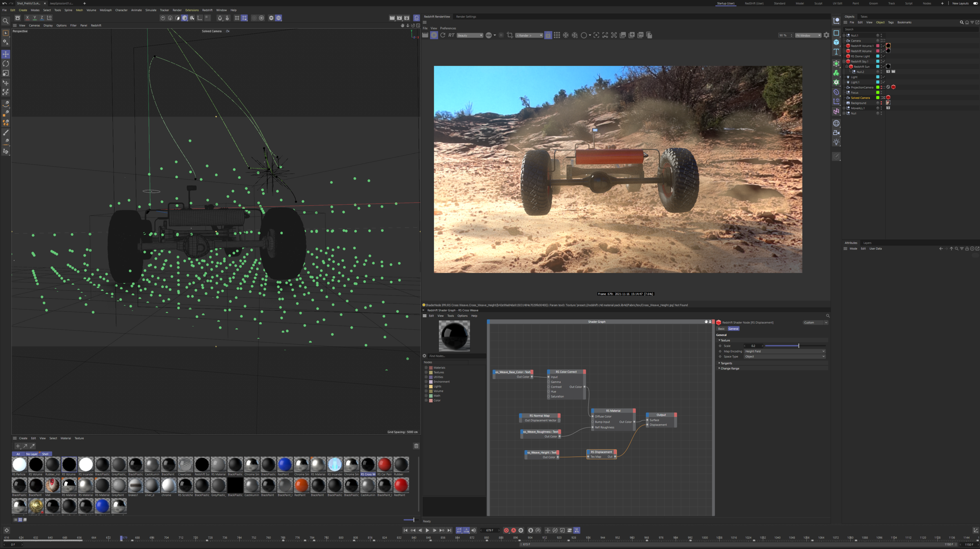Viewport: 980px width, 549px height.
Task: Select the RS Car Paint material thumbnail
Action: pos(384,465)
